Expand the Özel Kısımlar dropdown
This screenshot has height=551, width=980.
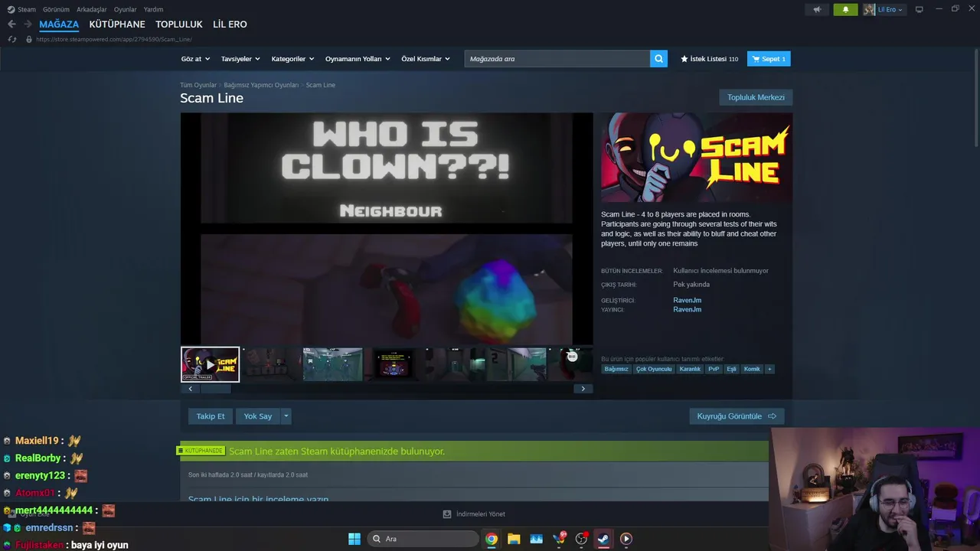point(426,59)
